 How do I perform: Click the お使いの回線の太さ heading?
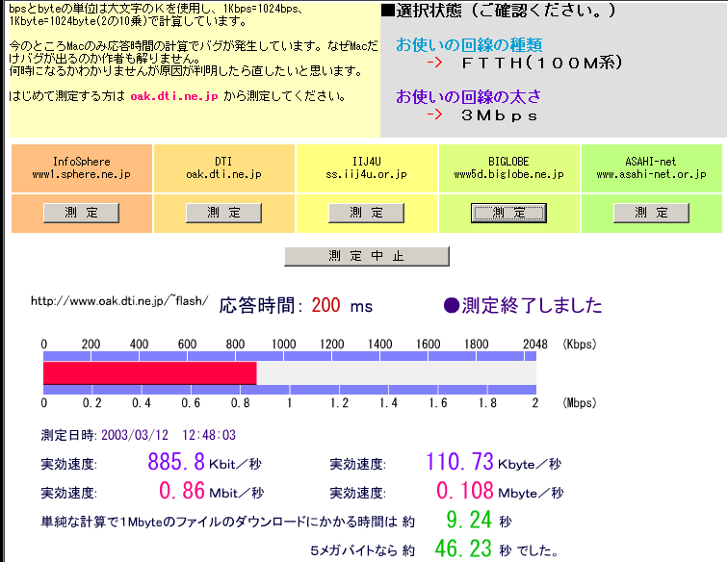468,96
